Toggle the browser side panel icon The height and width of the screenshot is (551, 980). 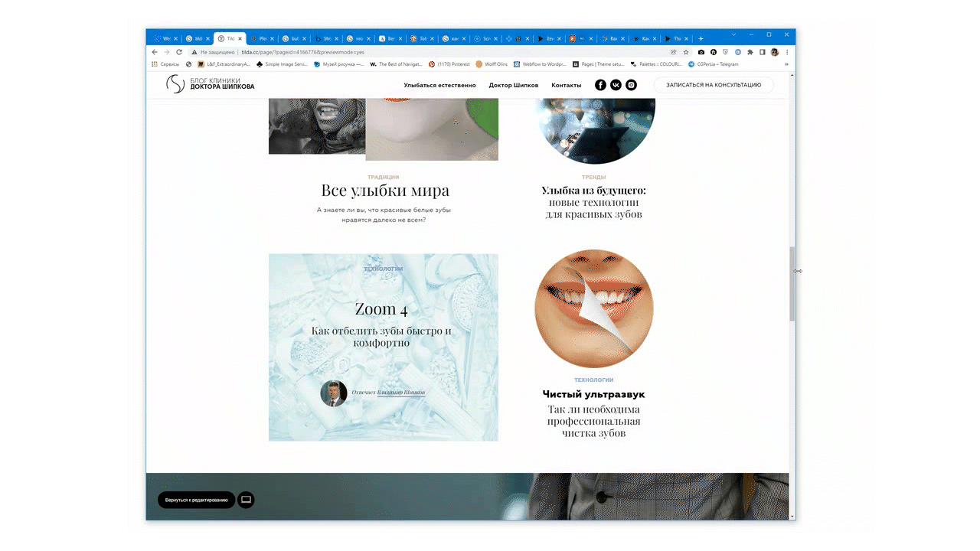coord(763,52)
